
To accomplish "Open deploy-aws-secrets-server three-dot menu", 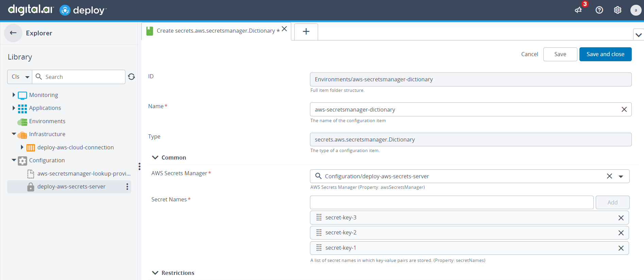I will click(127, 186).
